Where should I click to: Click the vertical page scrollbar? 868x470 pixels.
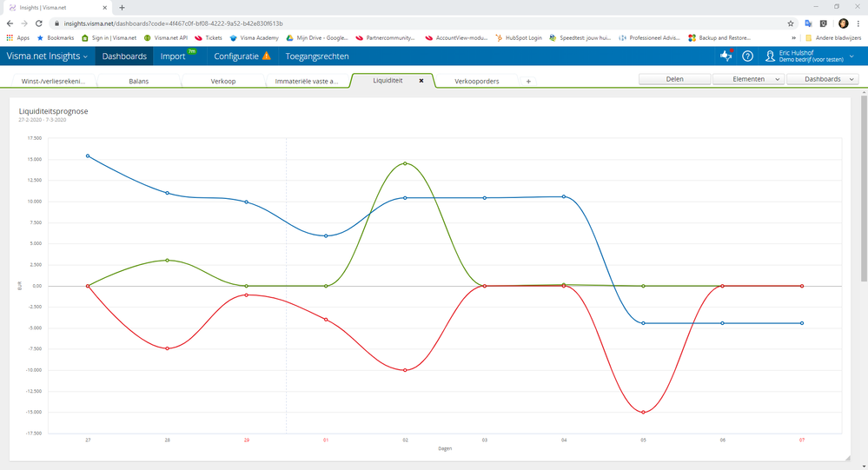864,189
